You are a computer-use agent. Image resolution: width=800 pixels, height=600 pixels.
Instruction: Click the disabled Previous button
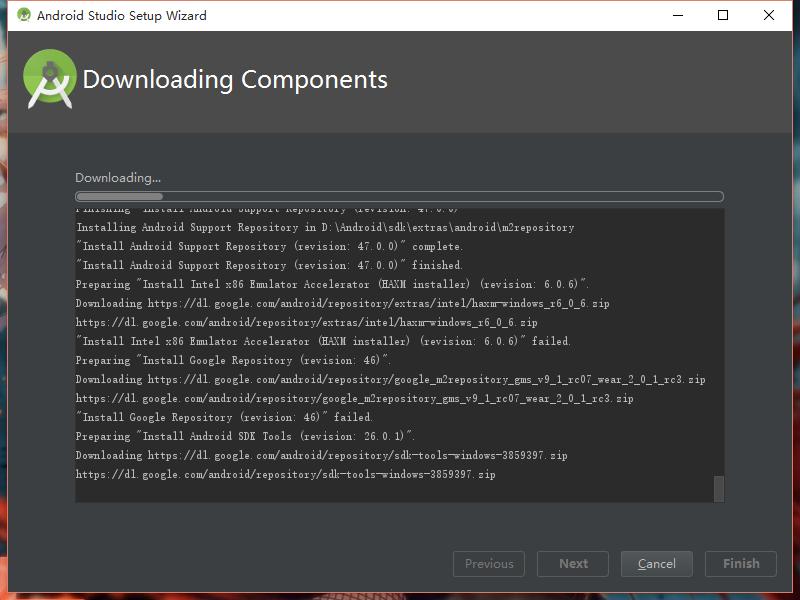pos(489,564)
